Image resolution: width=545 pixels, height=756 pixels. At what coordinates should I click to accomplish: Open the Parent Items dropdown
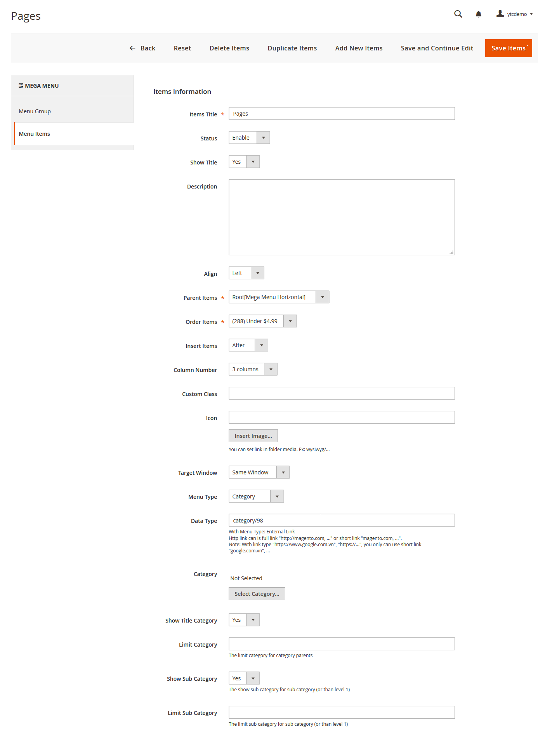(279, 297)
